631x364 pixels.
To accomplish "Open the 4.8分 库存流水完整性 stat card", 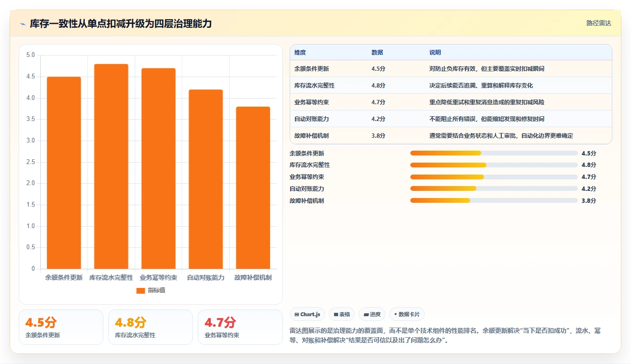I will [150, 327].
